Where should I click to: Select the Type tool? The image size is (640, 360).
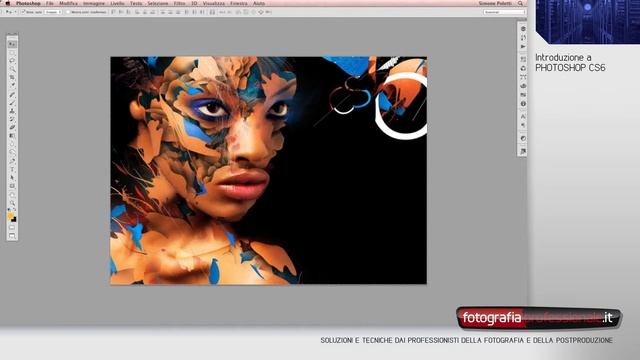pyautogui.click(x=12, y=169)
